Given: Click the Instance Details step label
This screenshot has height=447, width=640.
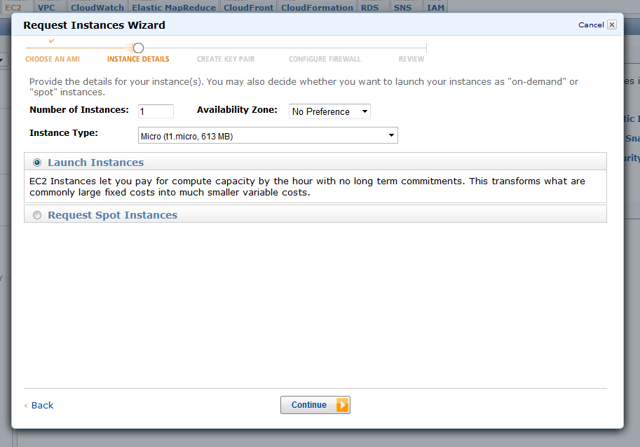Looking at the screenshot, I should 138,59.
